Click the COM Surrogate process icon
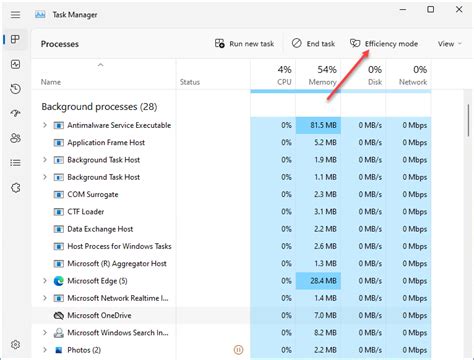474x360 pixels. coord(59,194)
